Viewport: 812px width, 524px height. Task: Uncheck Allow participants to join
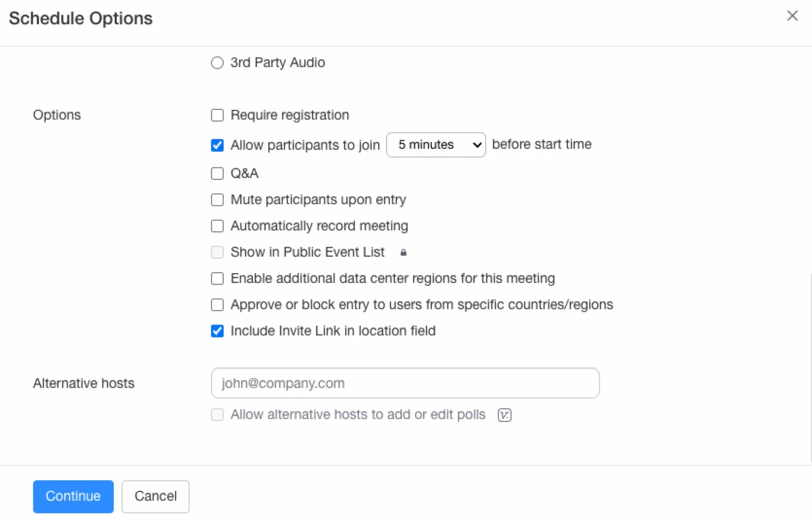point(217,145)
